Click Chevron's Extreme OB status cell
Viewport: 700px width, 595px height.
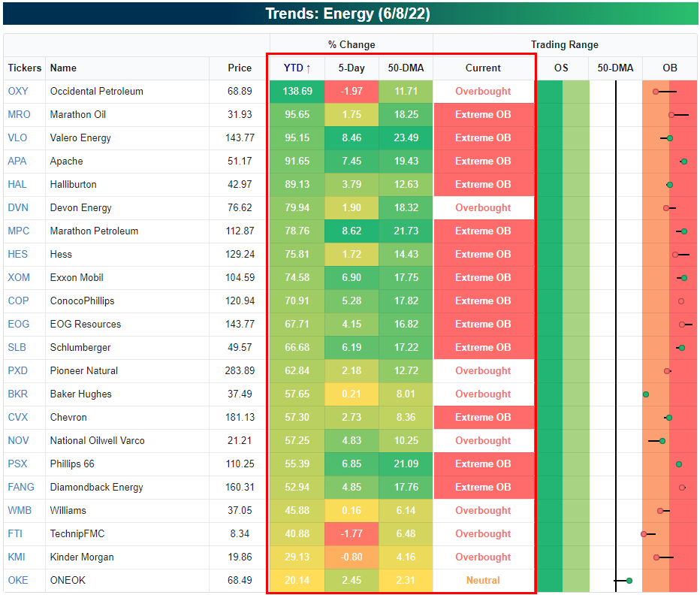tap(483, 417)
